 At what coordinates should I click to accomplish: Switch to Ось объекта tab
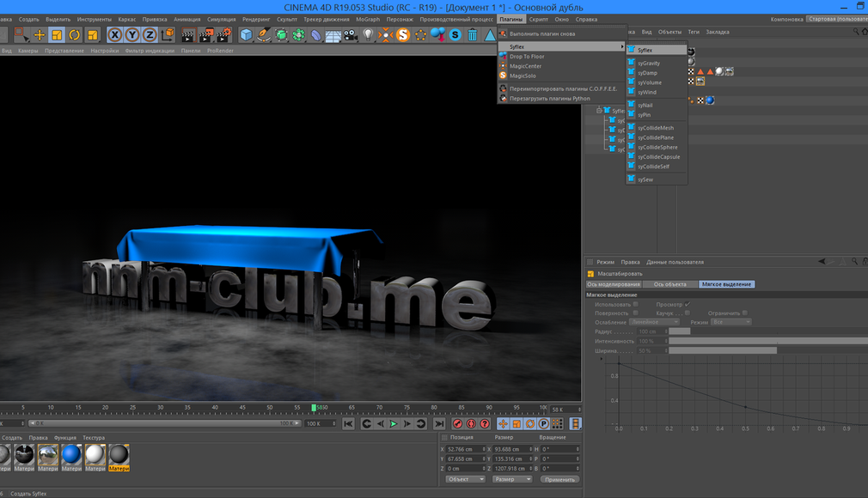click(669, 284)
